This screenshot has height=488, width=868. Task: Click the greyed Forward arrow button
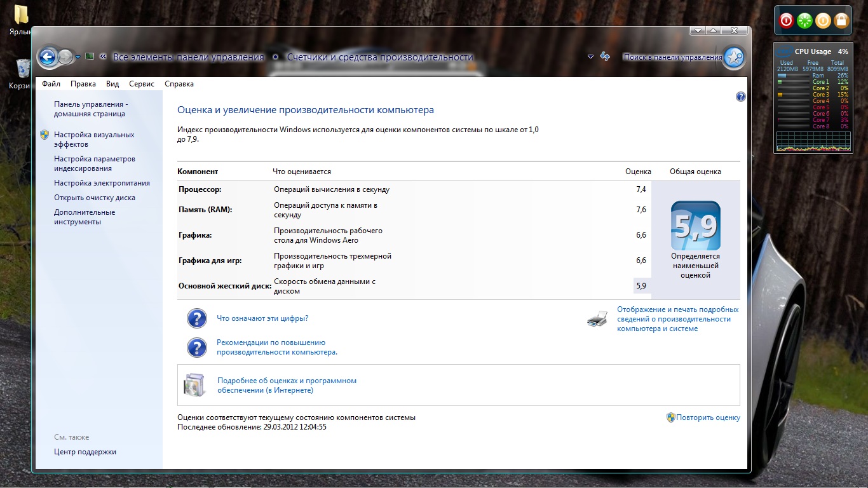tap(65, 57)
